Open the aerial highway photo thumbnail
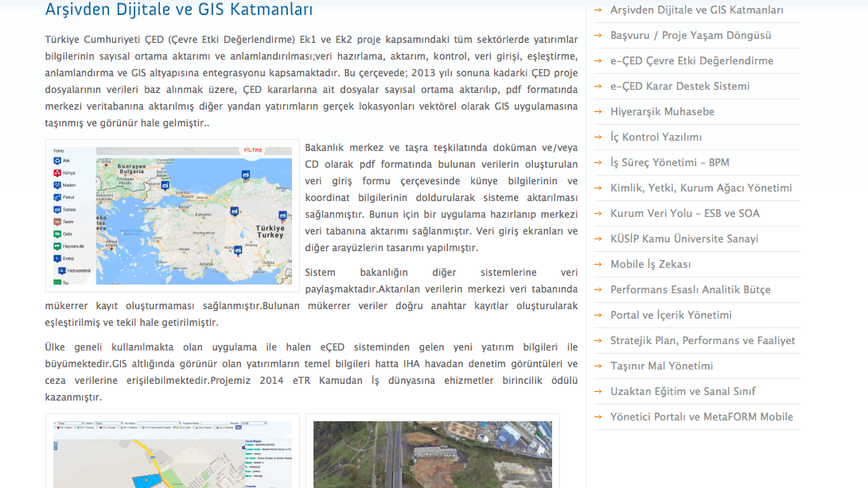The width and height of the screenshot is (868, 488). (432, 453)
